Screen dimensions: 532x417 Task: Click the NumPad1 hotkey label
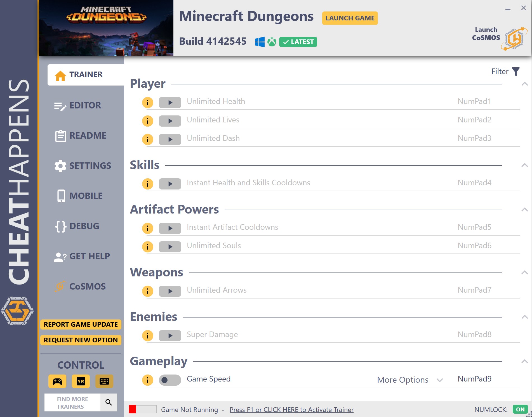(x=474, y=101)
